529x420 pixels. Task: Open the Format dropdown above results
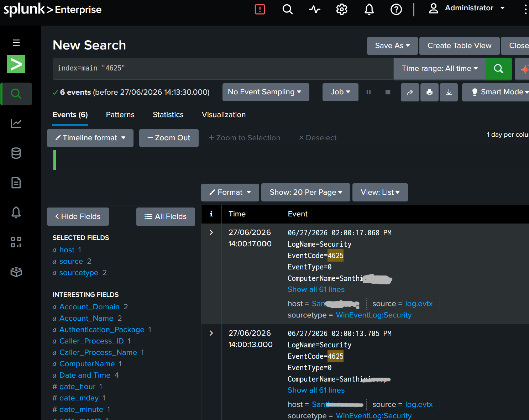click(x=230, y=193)
